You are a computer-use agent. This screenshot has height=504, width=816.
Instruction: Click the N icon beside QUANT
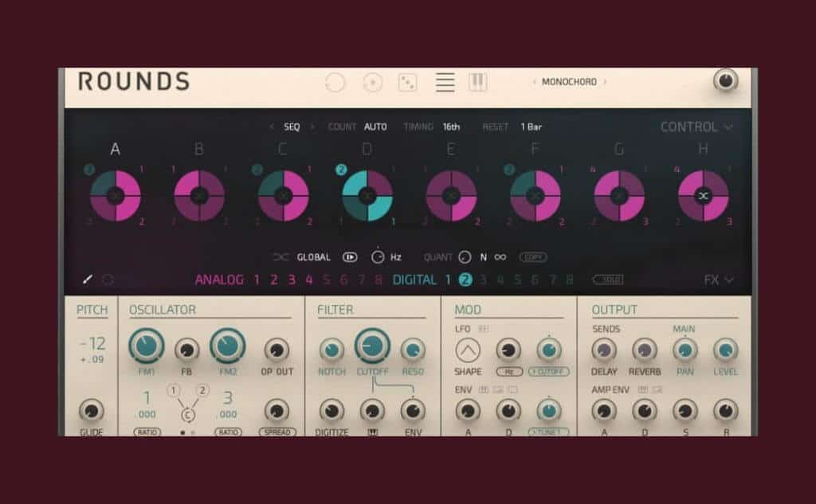(484, 257)
